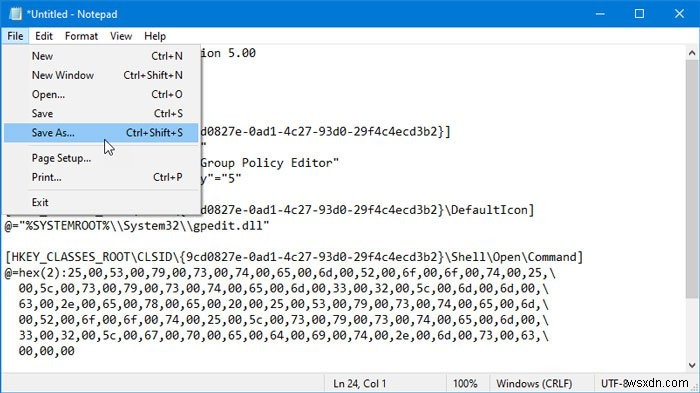Click the line starting "00,52,00,6f"
Image resolution: width=700 pixels, height=393 pixels.
click(283, 320)
